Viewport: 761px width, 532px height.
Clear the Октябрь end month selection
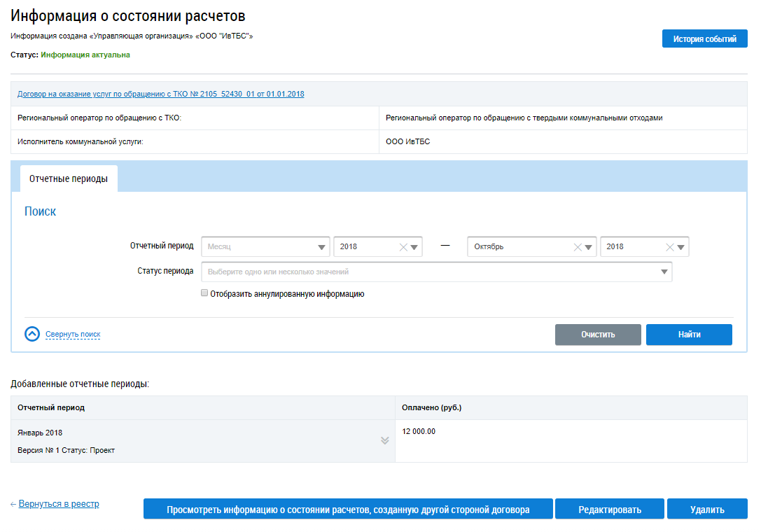578,247
